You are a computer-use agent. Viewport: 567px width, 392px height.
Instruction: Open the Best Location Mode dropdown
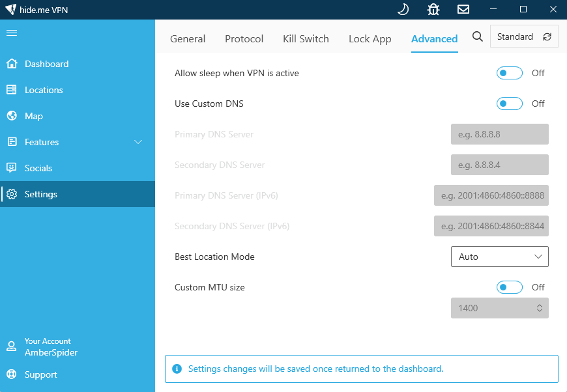(499, 257)
